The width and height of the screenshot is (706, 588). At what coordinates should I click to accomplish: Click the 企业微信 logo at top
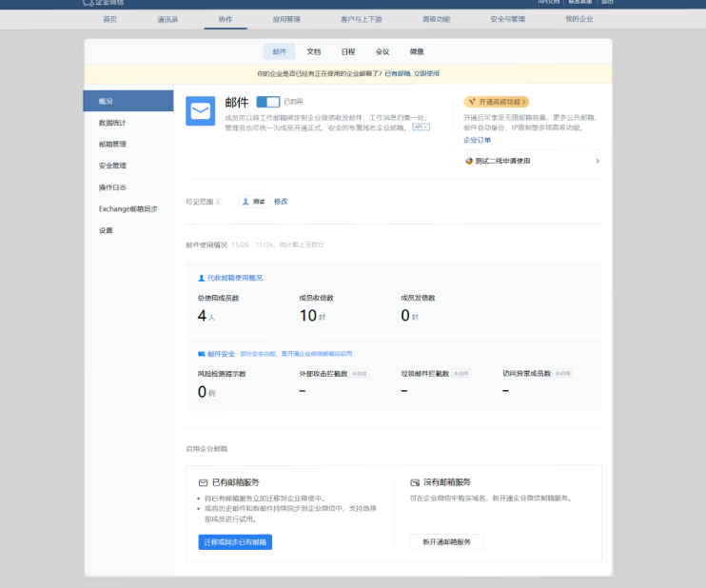(88, 3)
